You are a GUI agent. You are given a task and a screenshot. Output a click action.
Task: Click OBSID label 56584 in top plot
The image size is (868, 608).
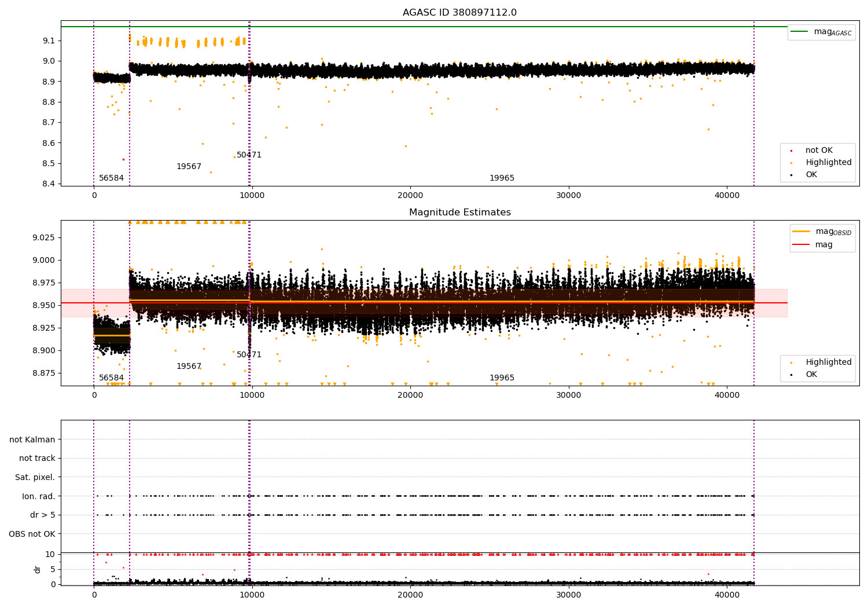coord(111,178)
